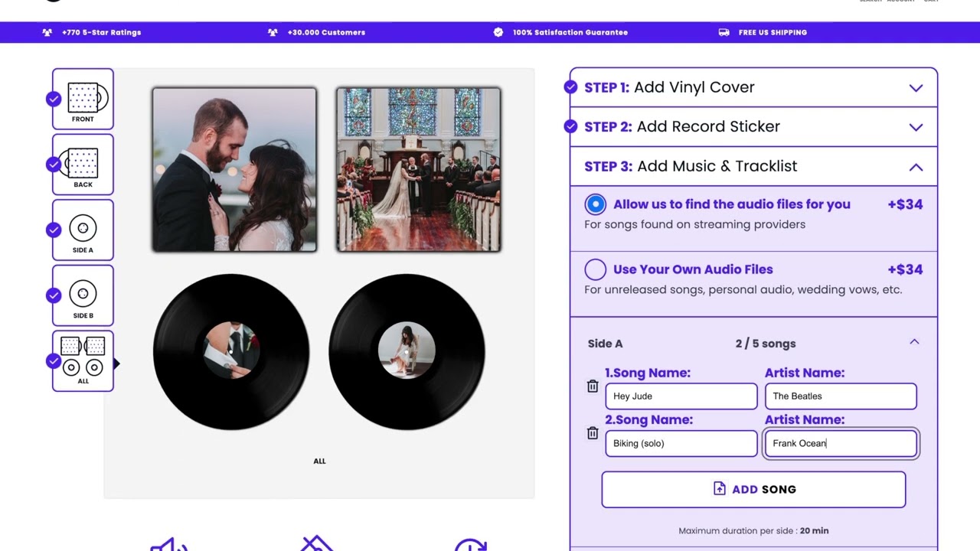The width and height of the screenshot is (980, 551).
Task: Expand Step 1 Add Vinyl Cover chevron
Action: tap(916, 87)
